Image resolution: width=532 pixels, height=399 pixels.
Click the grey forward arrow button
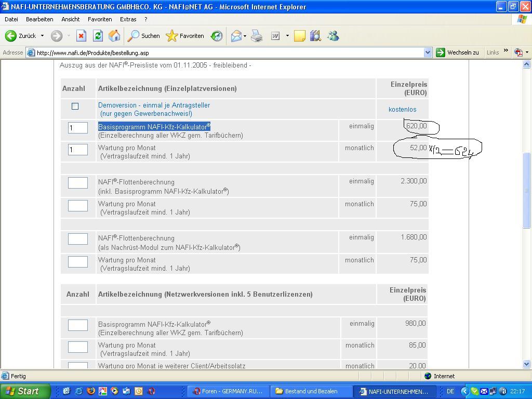(x=57, y=36)
